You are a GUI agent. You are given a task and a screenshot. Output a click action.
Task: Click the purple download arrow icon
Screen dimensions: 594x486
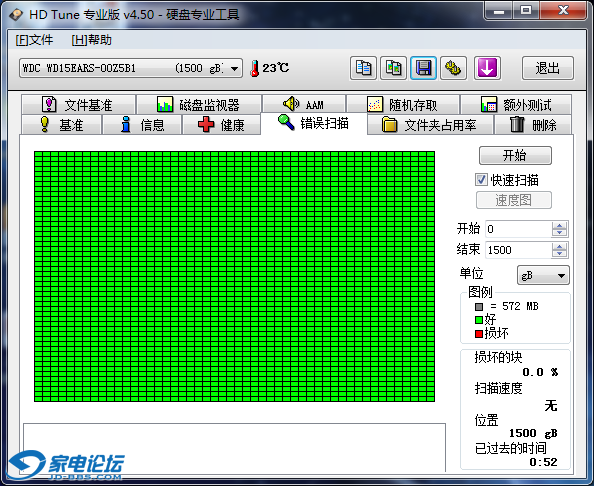point(487,68)
